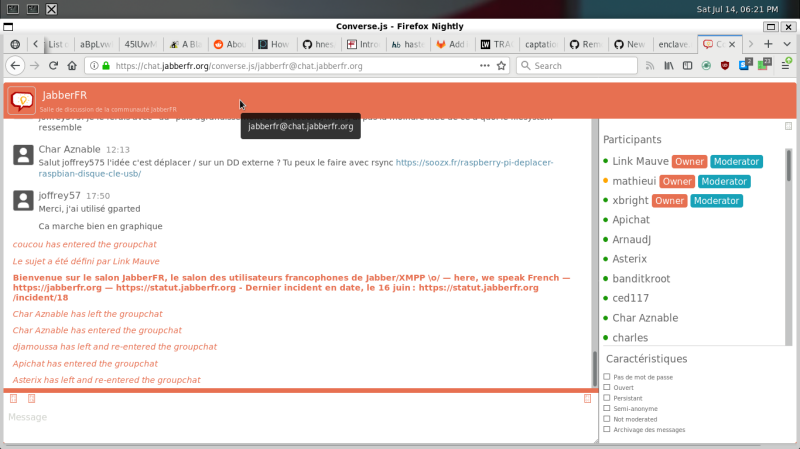The width and height of the screenshot is (800, 449).
Task: Open a new tab with the plus button
Action: click(768, 44)
